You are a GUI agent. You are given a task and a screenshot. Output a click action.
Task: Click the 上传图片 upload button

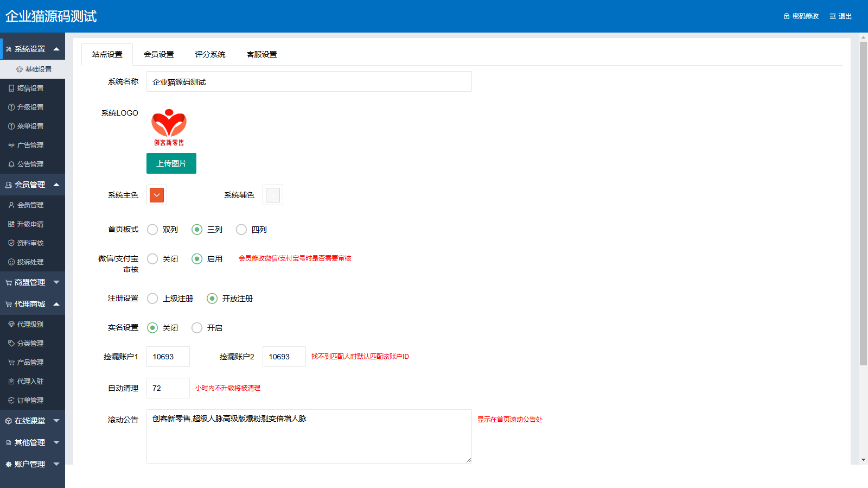pos(171,163)
